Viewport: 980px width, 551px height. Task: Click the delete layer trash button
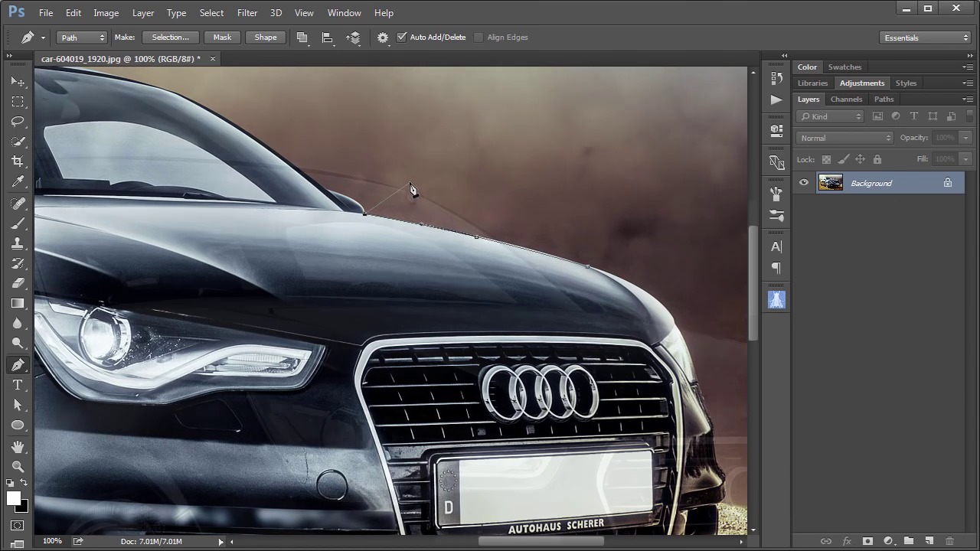(x=949, y=541)
